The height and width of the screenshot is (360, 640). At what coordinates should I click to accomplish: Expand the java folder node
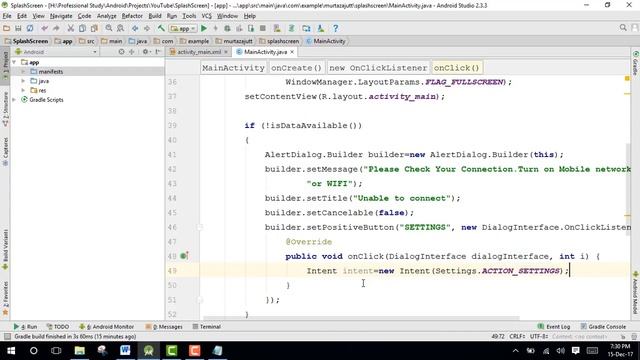pyautogui.click(x=24, y=81)
